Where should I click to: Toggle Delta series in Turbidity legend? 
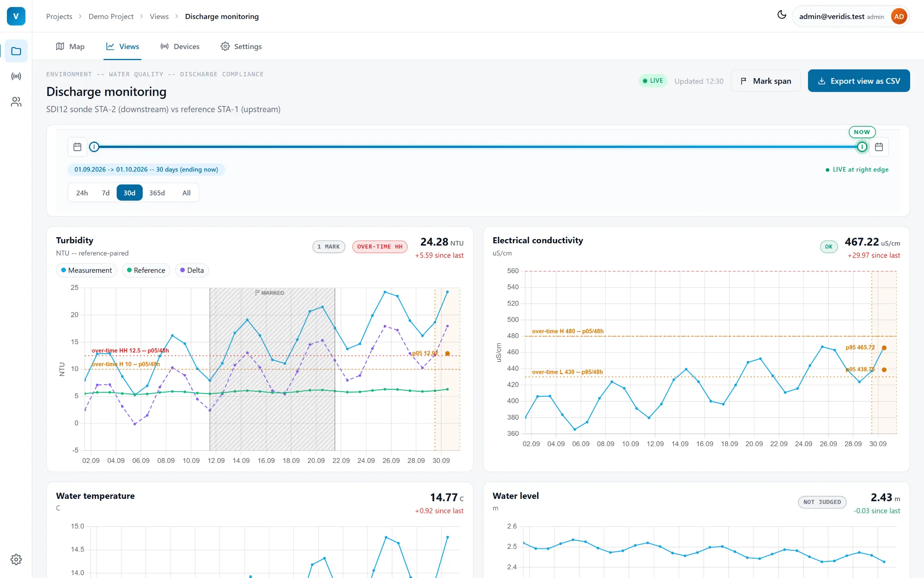coord(192,270)
